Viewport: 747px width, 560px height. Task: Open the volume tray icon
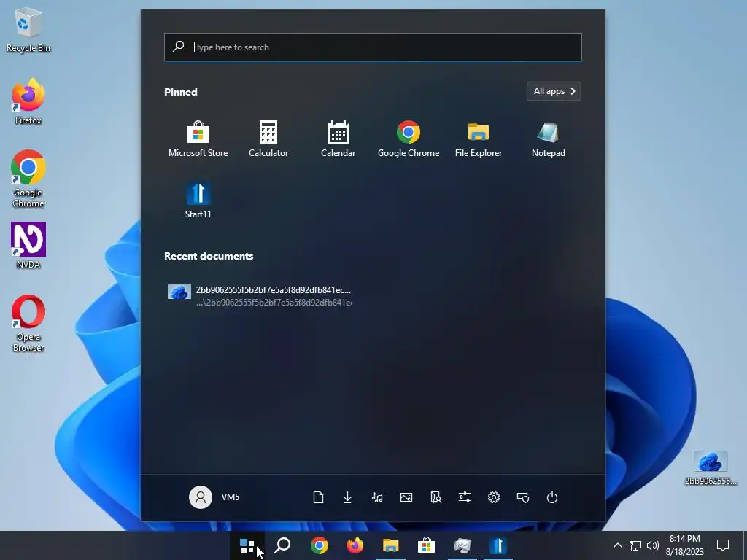pyautogui.click(x=653, y=545)
